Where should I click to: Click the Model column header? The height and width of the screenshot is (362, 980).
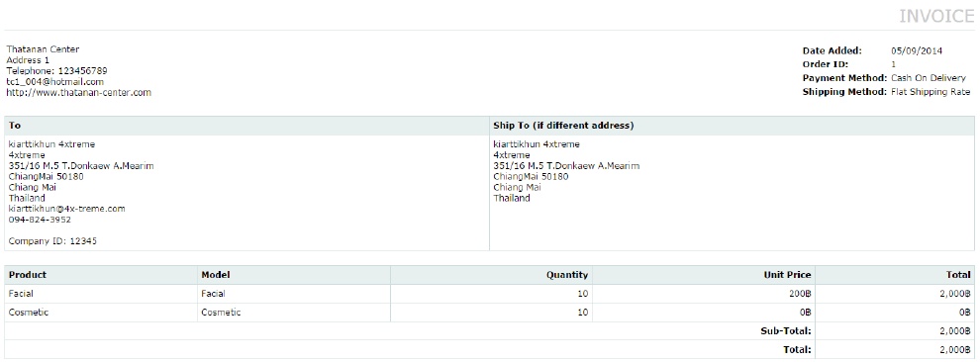point(216,275)
